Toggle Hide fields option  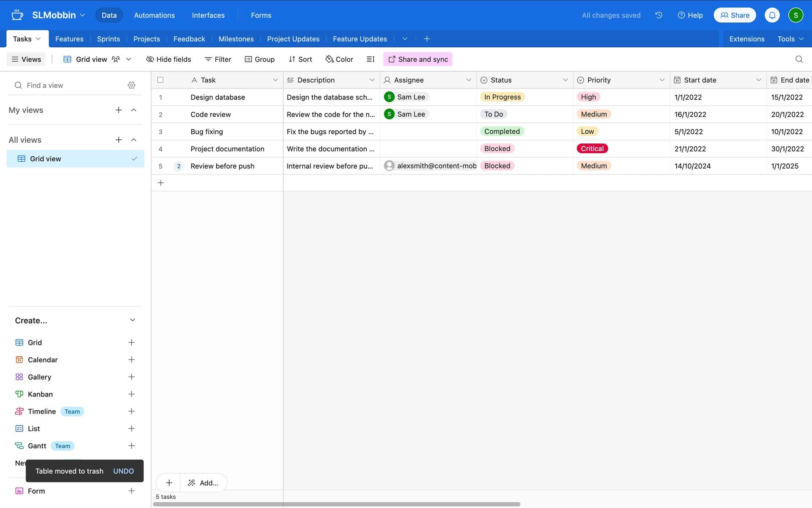(x=168, y=59)
